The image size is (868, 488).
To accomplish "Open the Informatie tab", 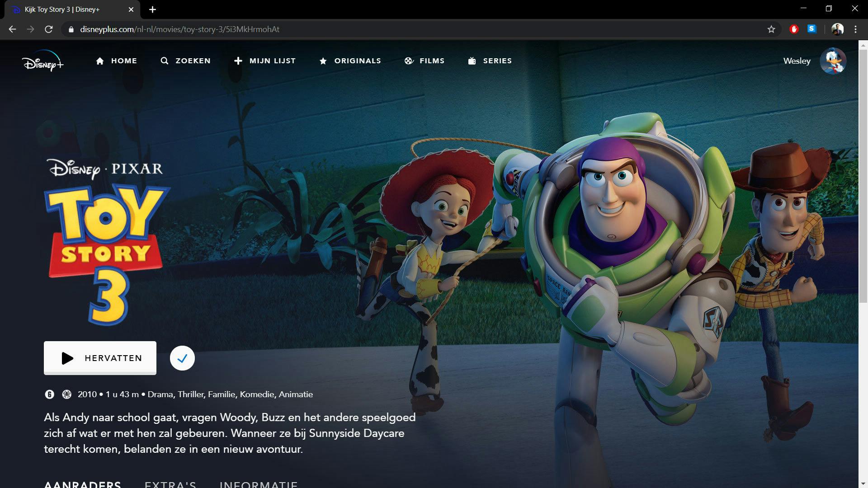I will pos(258,484).
